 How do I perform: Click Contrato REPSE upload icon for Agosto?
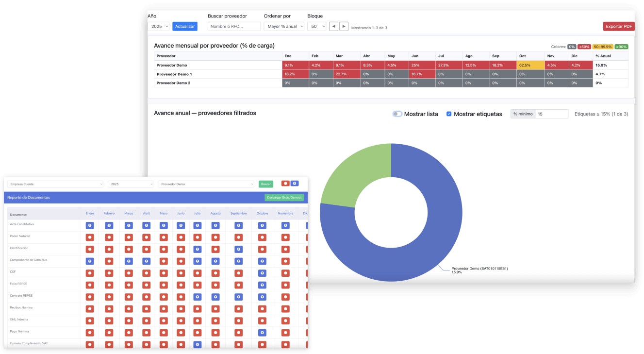[215, 297]
